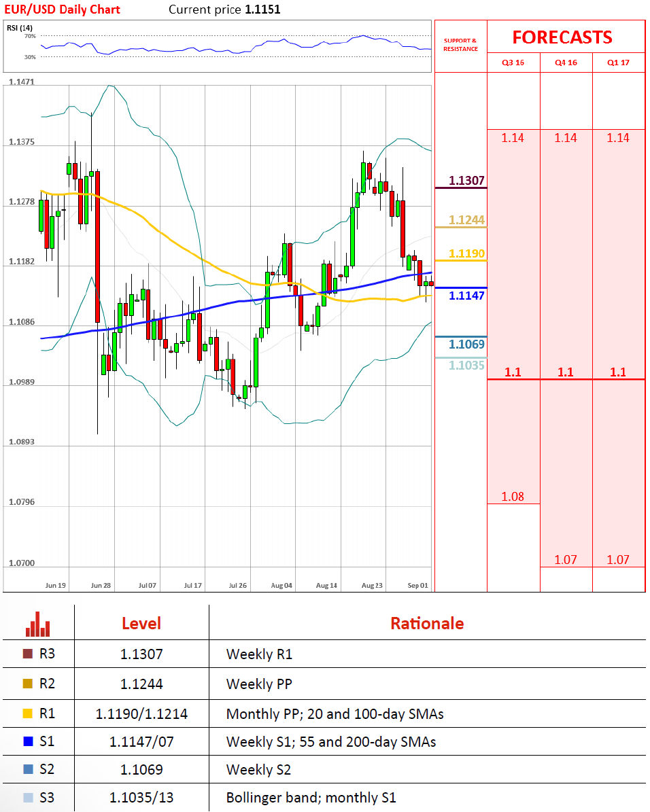Click the Weekly PP rationale
Viewport: 650px width, 812px height.
coord(259,684)
